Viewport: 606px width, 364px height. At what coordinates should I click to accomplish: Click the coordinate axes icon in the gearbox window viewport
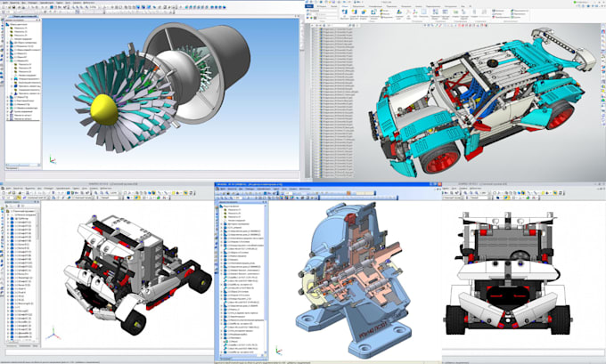click(x=278, y=351)
